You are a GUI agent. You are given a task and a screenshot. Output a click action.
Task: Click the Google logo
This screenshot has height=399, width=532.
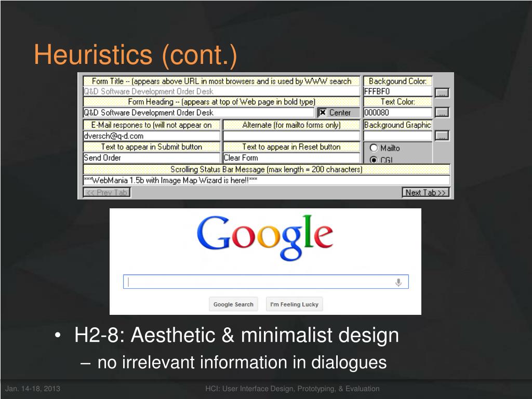[265, 237]
